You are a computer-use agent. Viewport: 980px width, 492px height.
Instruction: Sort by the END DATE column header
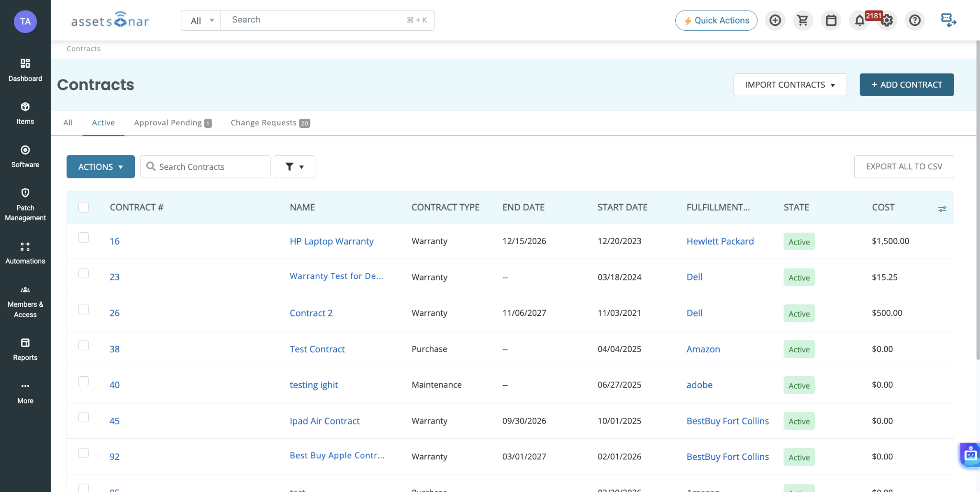523,207
